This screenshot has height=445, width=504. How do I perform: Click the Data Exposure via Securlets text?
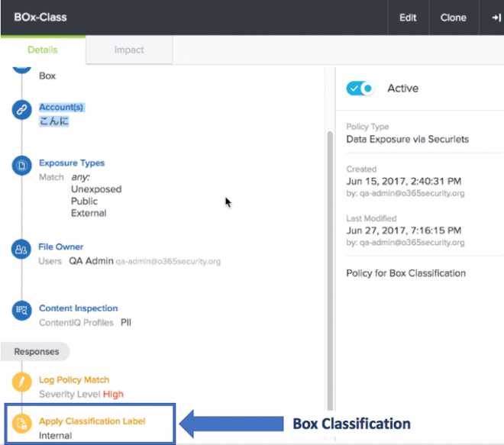click(x=407, y=139)
